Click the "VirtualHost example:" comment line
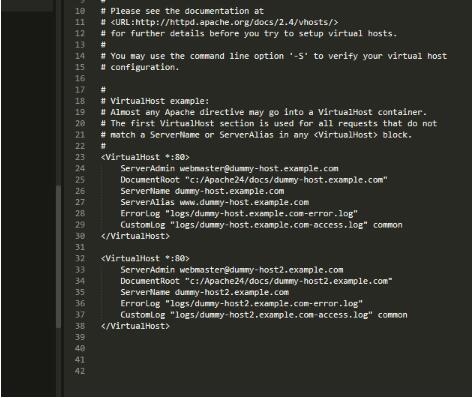The width and height of the screenshot is (472, 398). tap(155, 101)
